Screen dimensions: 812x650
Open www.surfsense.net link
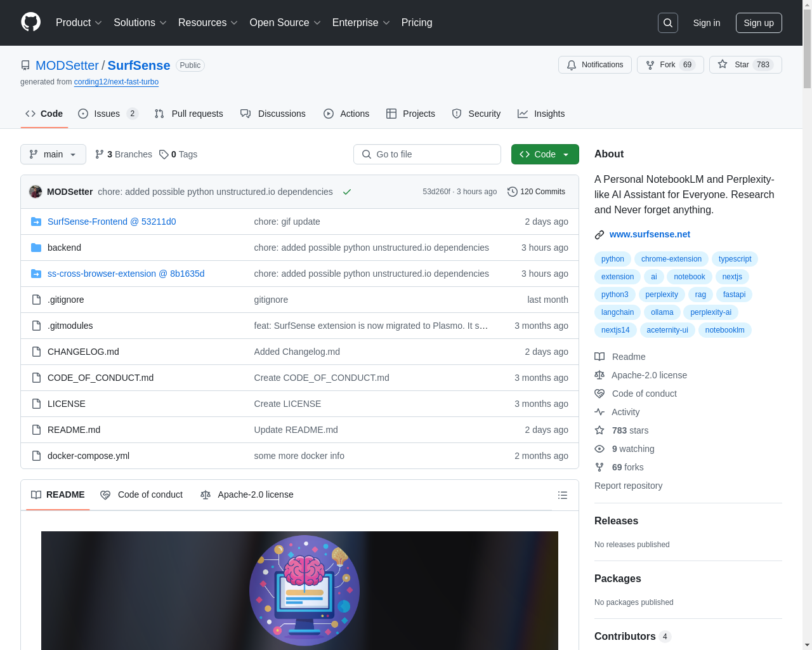[650, 234]
